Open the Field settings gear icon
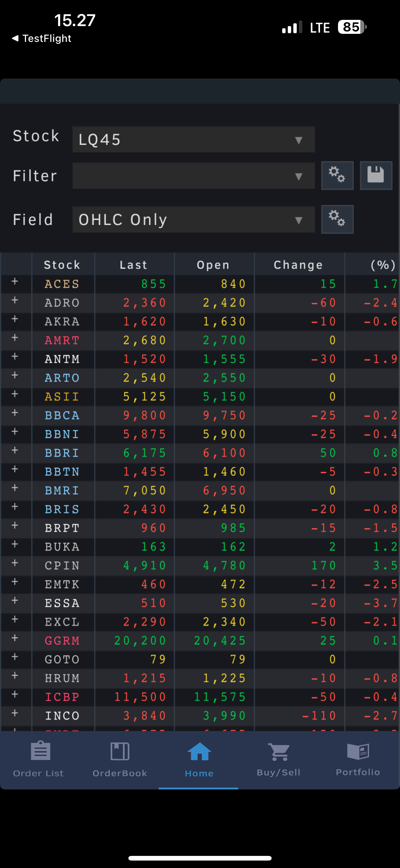 click(x=337, y=219)
